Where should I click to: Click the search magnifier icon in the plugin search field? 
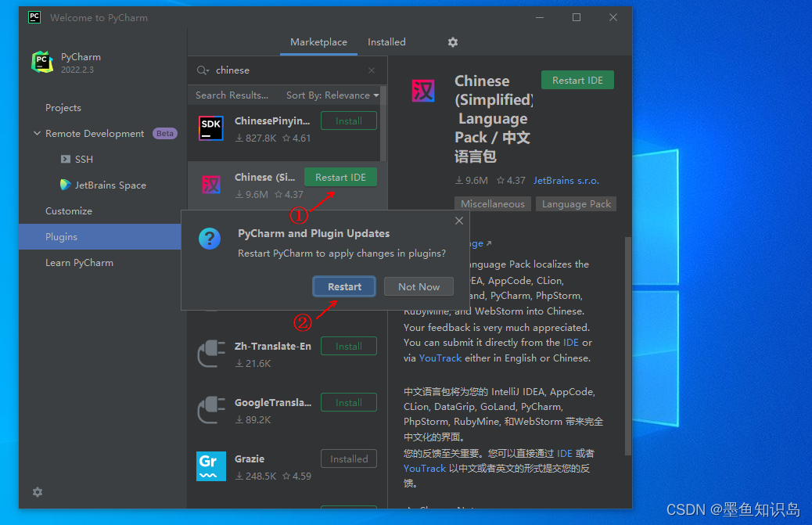coord(203,70)
